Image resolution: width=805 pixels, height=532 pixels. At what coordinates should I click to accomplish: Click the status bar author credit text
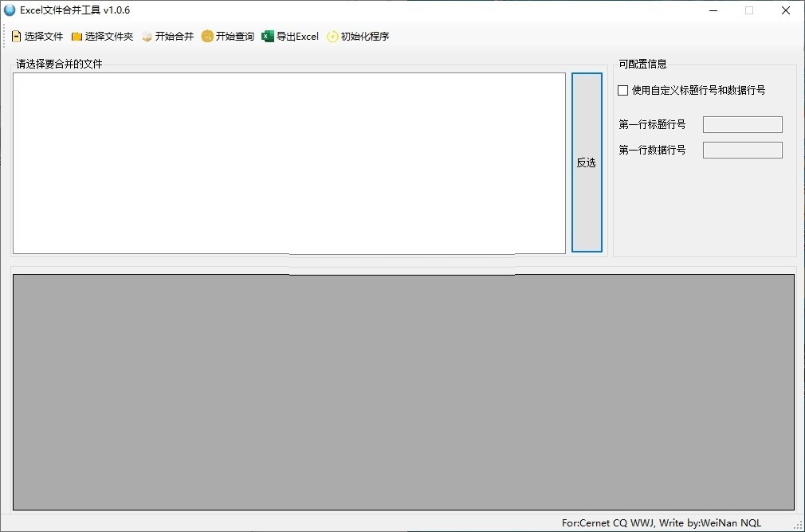point(662,523)
